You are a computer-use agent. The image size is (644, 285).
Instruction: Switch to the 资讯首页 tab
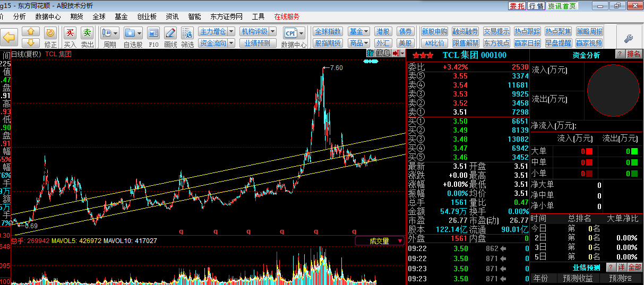point(562,6)
